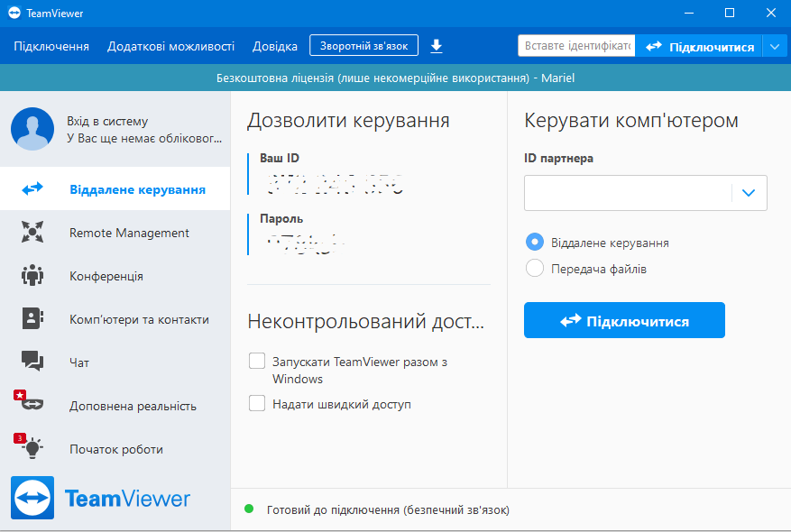Expand the ID партнера dropdown
791x532 pixels.
pos(750,192)
